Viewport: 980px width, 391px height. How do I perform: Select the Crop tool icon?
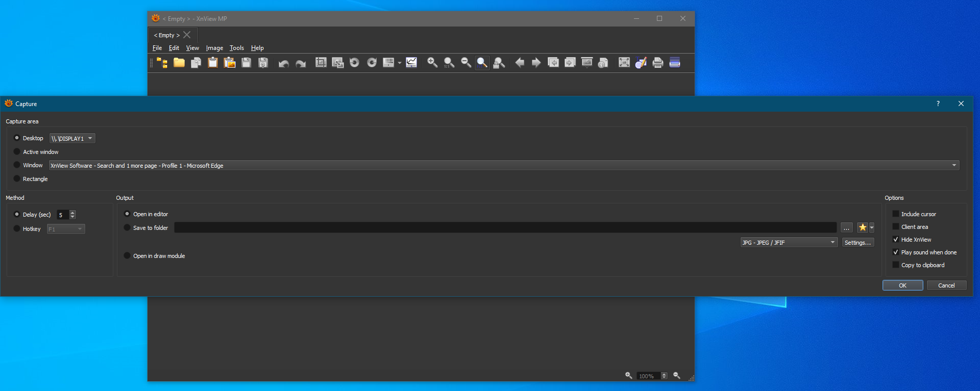coord(321,63)
